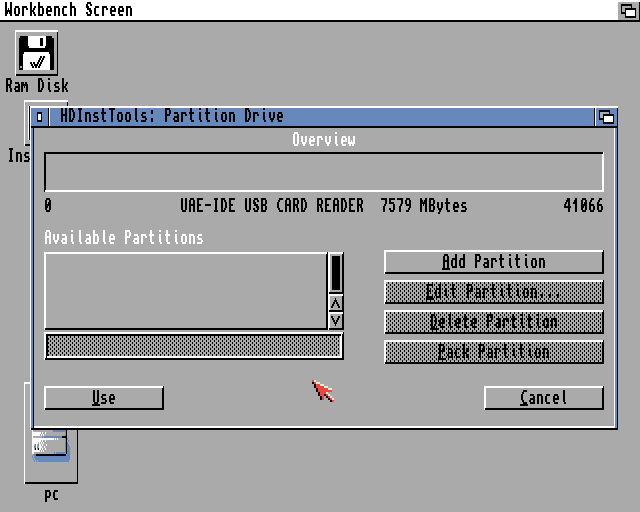Image resolution: width=640 pixels, height=512 pixels.
Task: Cancel the partition drive dialog
Action: [543, 398]
